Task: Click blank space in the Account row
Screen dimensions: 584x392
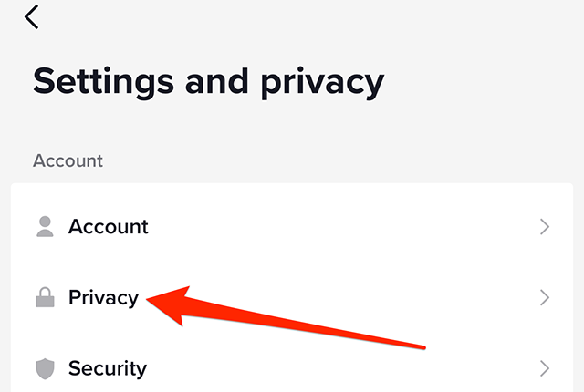Action: [x=347, y=227]
